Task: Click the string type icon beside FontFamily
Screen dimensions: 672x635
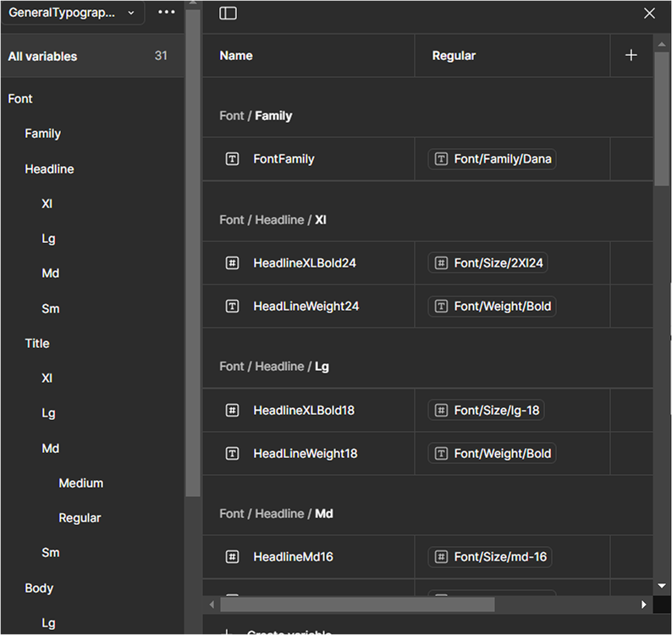Action: 232,159
